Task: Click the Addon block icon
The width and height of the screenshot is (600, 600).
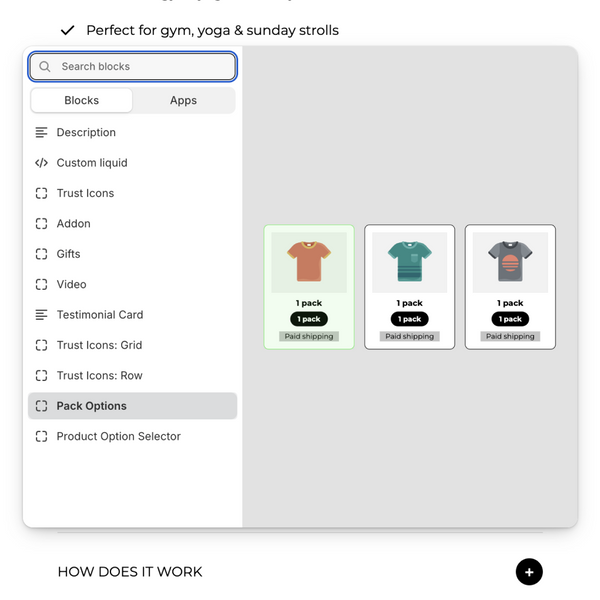Action: [41, 224]
